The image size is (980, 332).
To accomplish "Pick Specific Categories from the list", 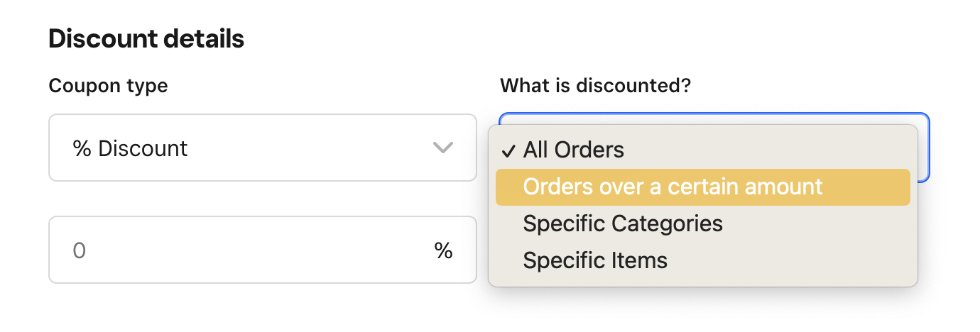I will pos(622,224).
